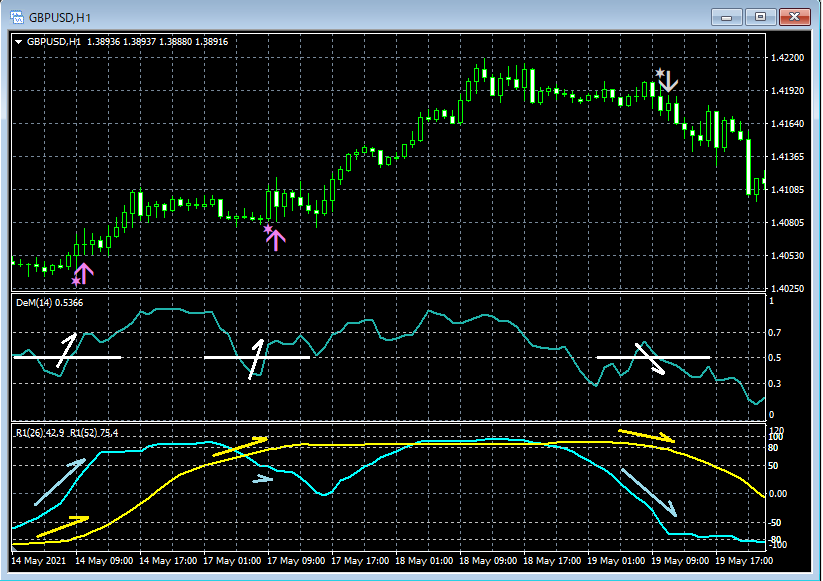Select leftmost white up arrow in DeM panel
The width and height of the screenshot is (823, 581).
(x=67, y=350)
